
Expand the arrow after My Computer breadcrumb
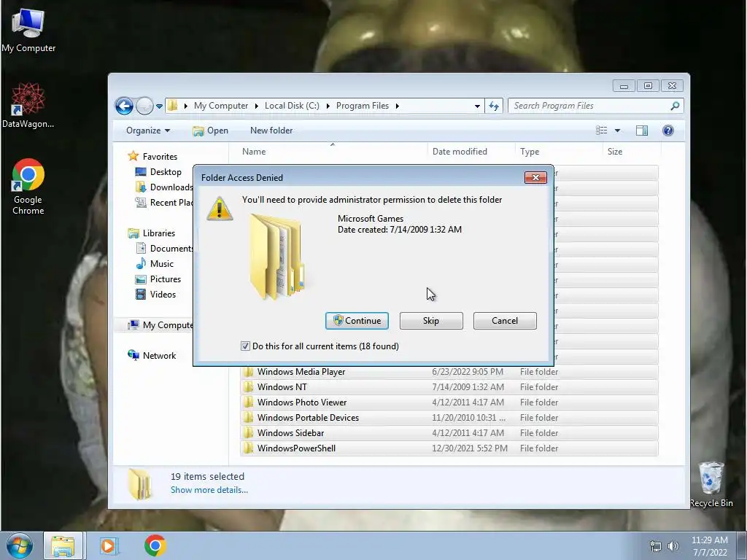pyautogui.click(x=256, y=106)
